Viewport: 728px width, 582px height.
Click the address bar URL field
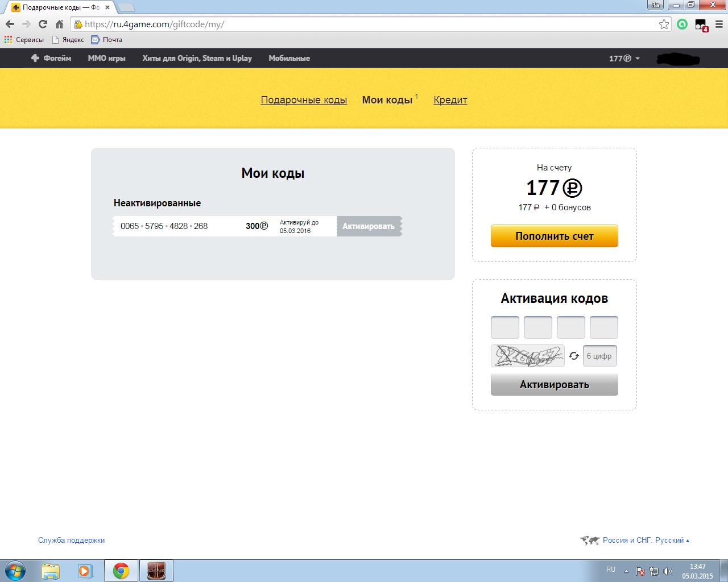point(370,24)
